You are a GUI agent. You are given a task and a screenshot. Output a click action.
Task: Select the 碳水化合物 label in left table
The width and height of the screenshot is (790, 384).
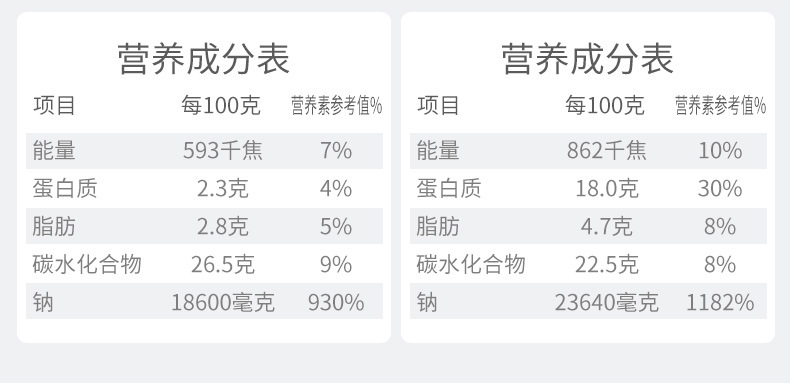(87, 265)
